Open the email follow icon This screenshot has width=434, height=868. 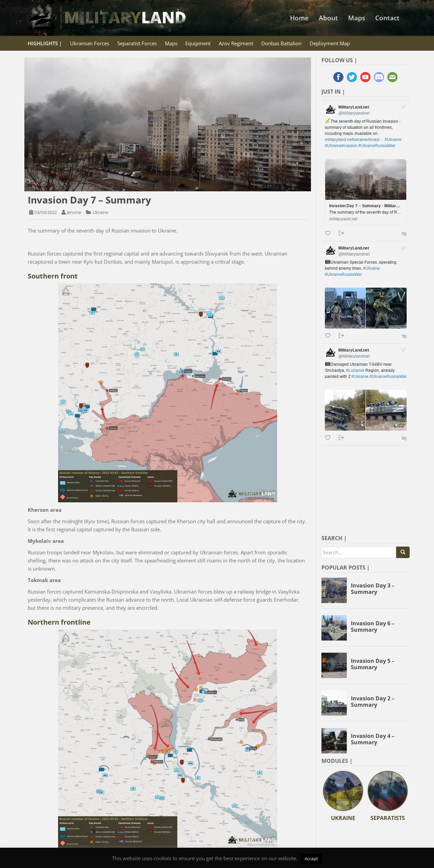click(392, 77)
